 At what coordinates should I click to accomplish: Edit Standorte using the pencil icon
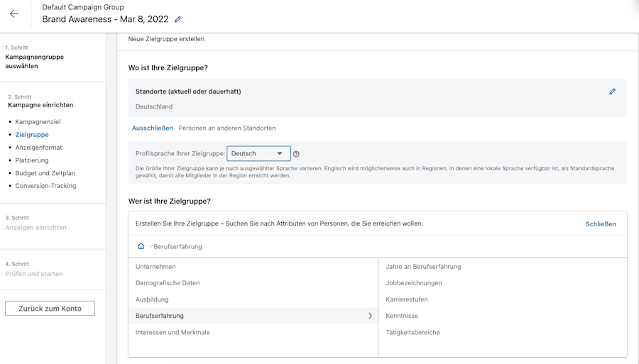612,92
